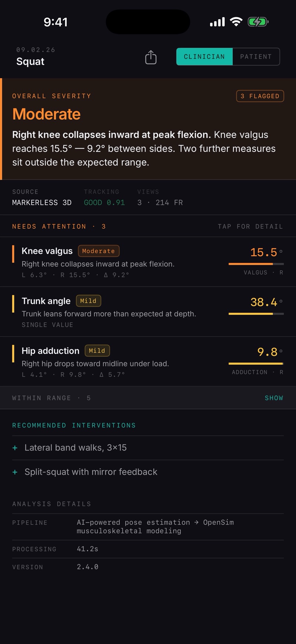Tap plus icon beside Split-squat with mirror feedback

tap(15, 472)
